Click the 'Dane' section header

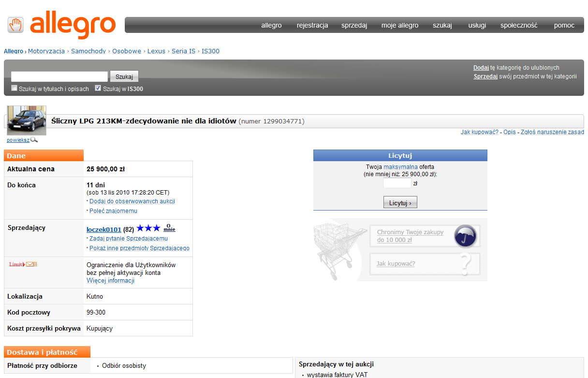point(44,155)
